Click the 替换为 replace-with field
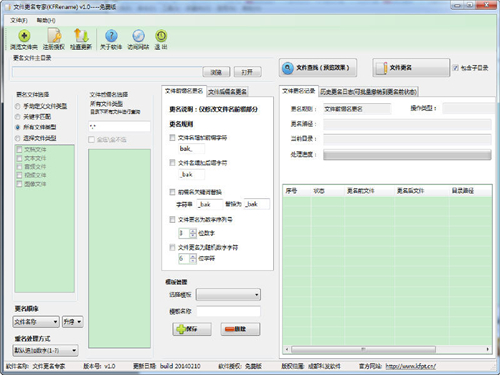The height and width of the screenshot is (375, 500). pyautogui.click(x=256, y=204)
